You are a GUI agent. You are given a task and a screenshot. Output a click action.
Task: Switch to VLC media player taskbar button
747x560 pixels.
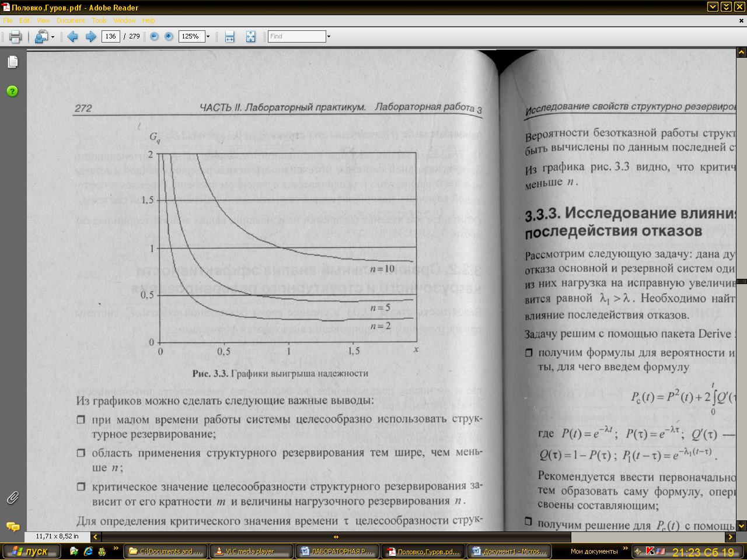tap(251, 551)
